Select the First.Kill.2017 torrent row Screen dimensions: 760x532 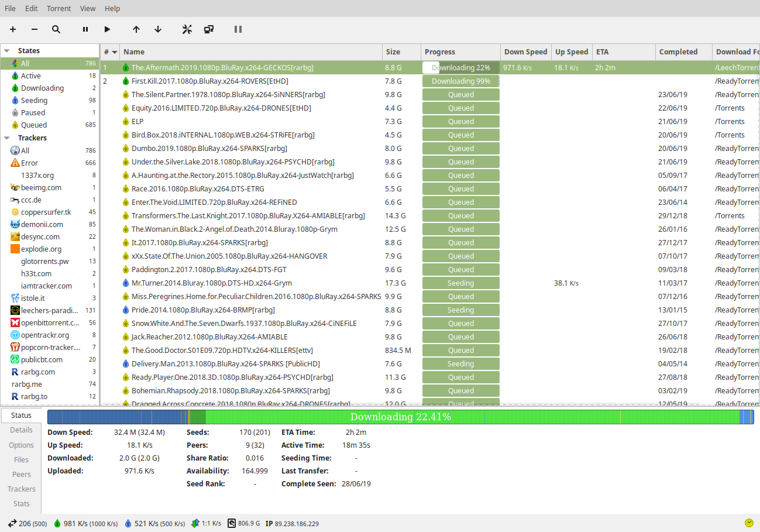430,81
